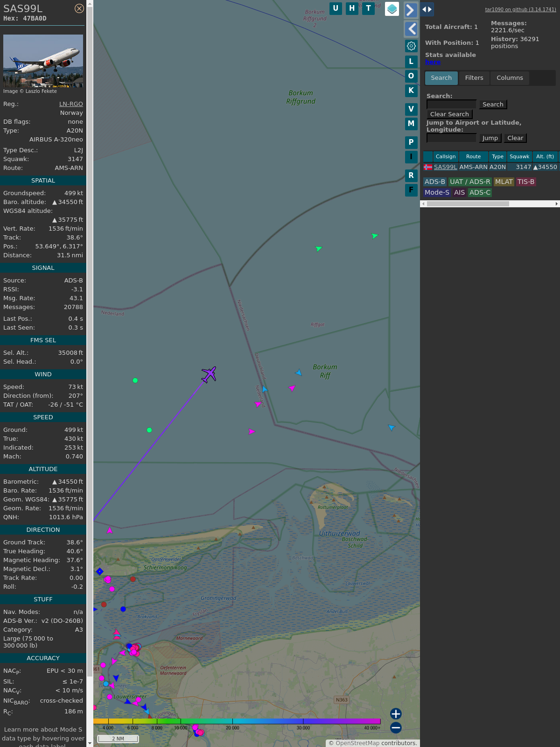Click the UAT / ADS-R legend label
Image resolution: width=560 pixels, height=747 pixels.
(x=470, y=182)
